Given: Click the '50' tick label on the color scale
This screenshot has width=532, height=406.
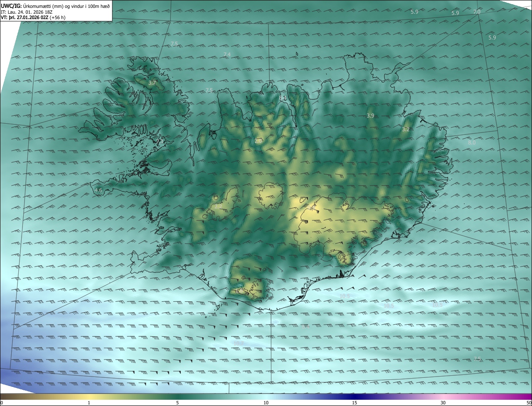Looking at the screenshot, I should click(529, 403).
